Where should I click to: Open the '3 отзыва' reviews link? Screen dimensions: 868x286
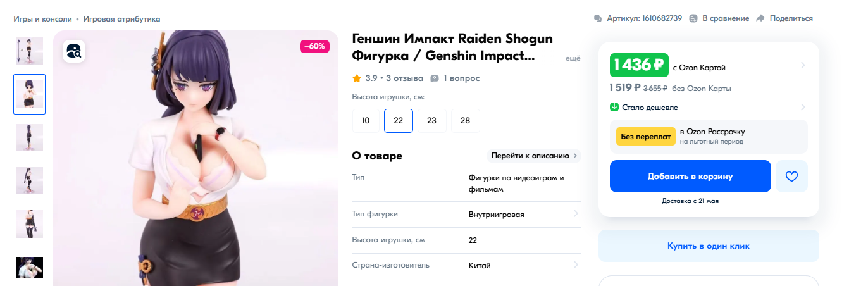pyautogui.click(x=405, y=78)
